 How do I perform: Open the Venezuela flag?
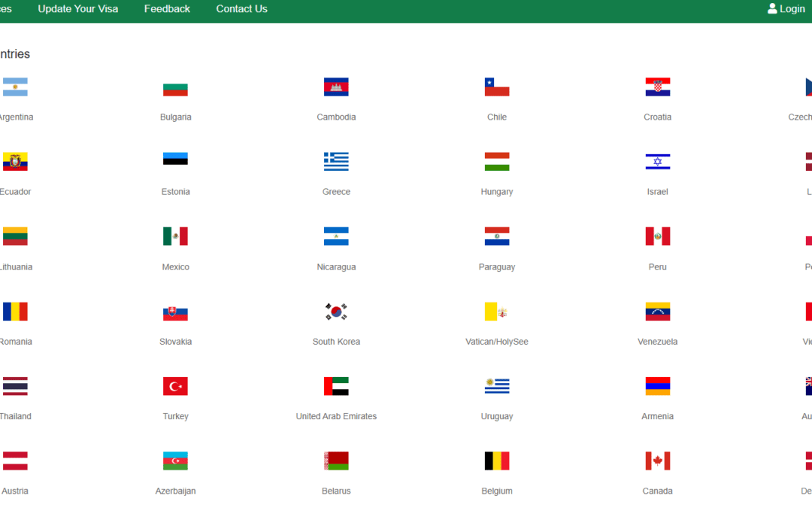click(x=658, y=312)
